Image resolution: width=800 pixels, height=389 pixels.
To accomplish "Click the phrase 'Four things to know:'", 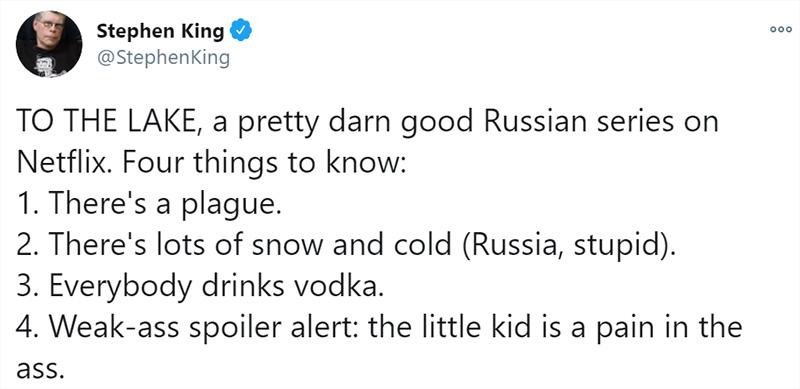I will (264, 164).
